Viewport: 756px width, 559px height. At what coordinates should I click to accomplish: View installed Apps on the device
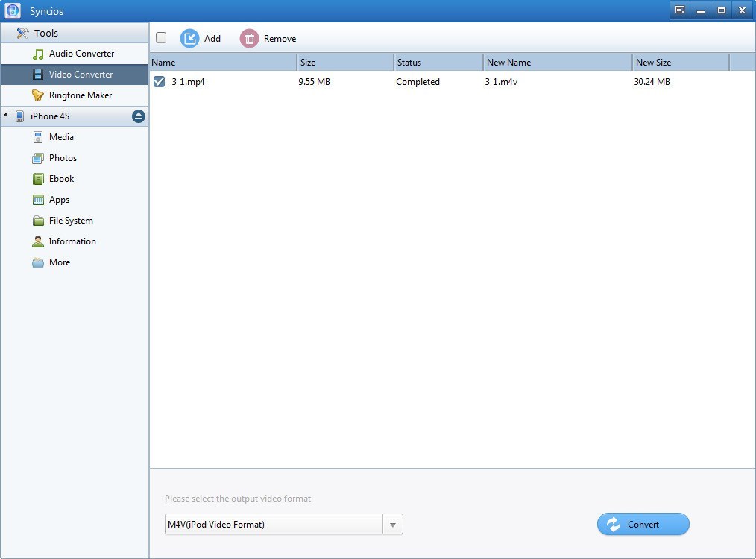[57, 199]
